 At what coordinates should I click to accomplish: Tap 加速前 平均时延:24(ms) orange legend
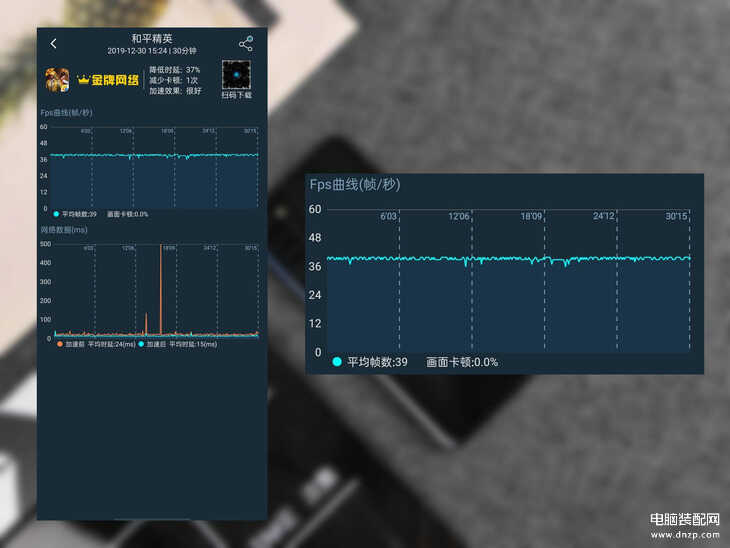coord(96,344)
